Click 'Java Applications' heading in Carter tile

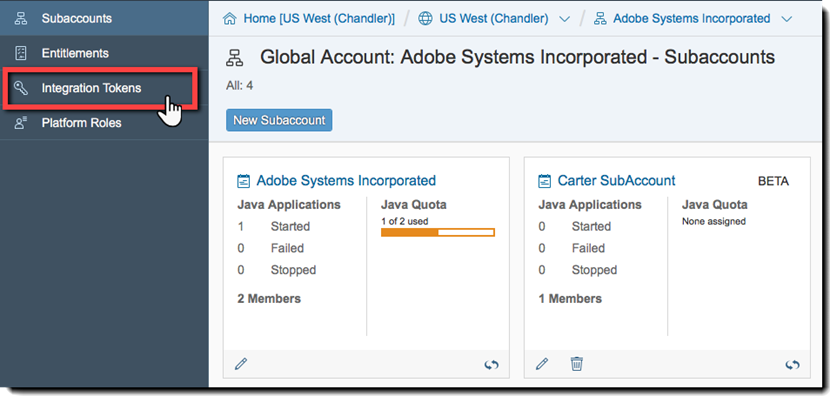590,205
